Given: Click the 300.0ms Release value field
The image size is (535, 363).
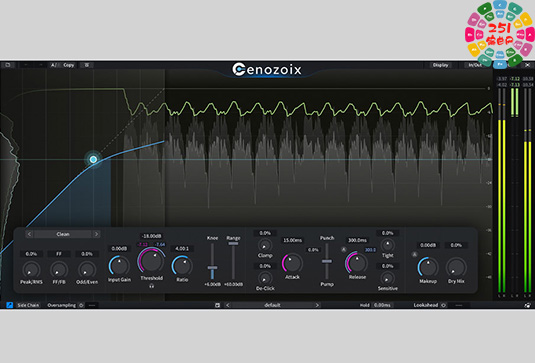Looking at the screenshot, I should (x=357, y=240).
